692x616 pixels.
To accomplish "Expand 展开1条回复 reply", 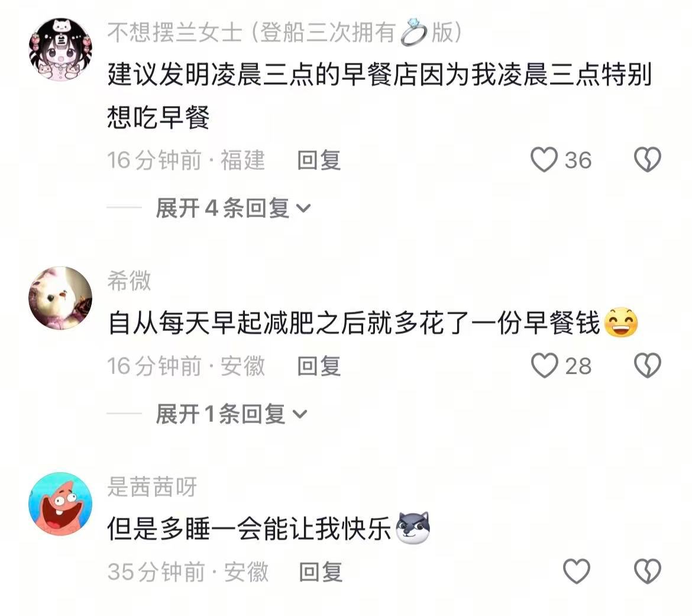I will click(x=231, y=414).
